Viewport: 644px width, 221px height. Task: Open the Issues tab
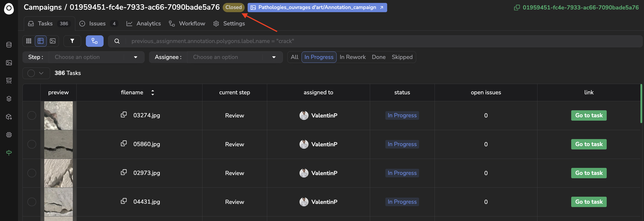coord(99,24)
